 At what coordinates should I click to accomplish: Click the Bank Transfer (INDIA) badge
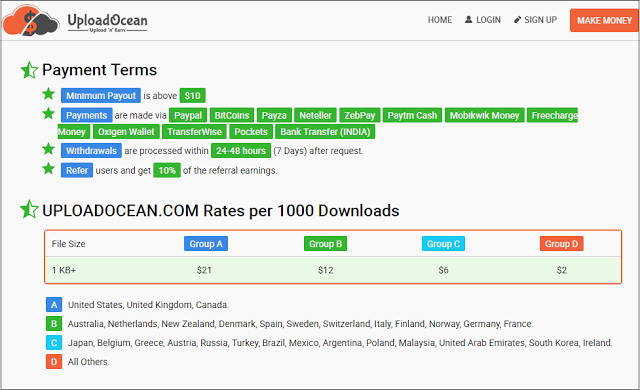coord(325,132)
